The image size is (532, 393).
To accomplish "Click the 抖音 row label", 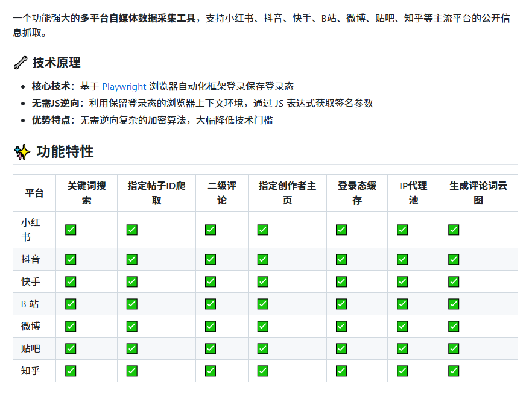I will point(31,259).
